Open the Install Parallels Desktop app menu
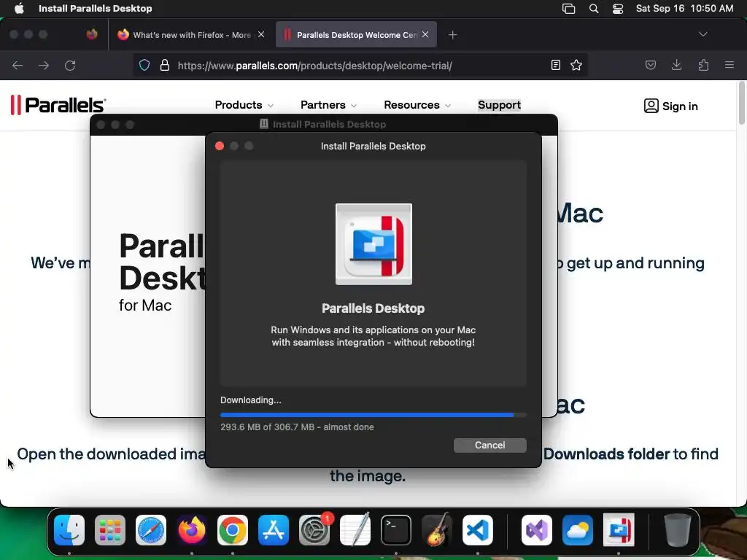747x560 pixels. coord(96,9)
